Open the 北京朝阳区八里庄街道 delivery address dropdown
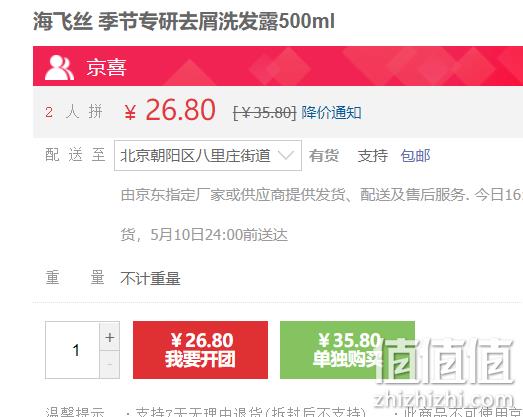Screen dimensions: 523x417 point(208,155)
